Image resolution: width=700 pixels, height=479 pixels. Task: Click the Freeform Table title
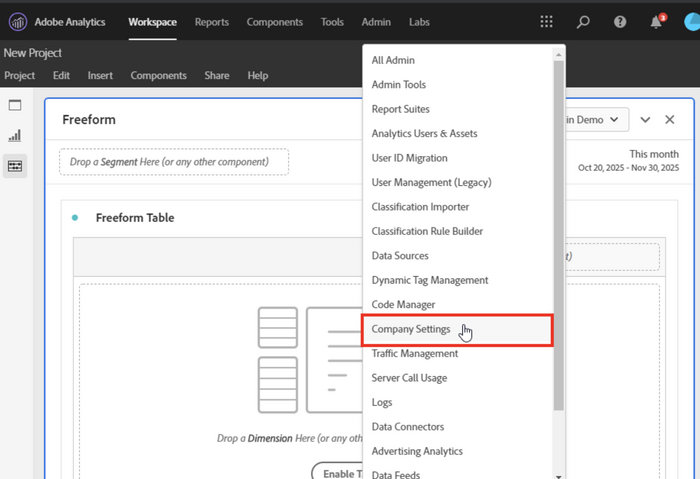coord(135,218)
